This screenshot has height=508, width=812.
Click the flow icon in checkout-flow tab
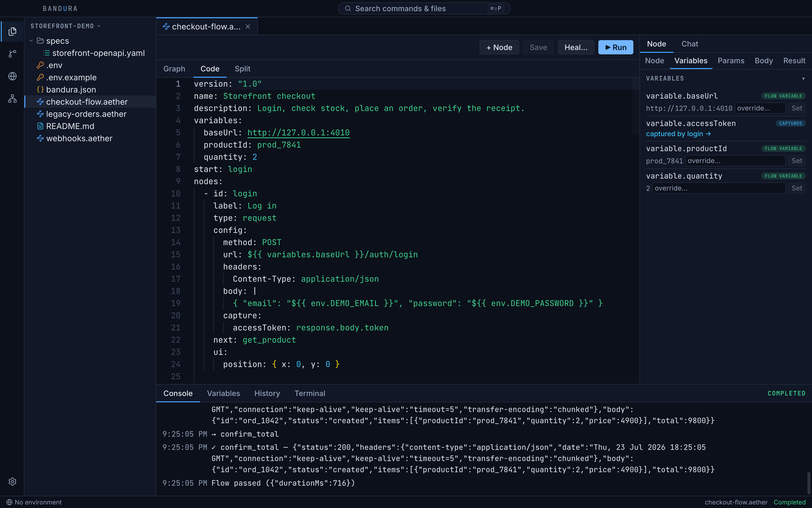tap(166, 26)
